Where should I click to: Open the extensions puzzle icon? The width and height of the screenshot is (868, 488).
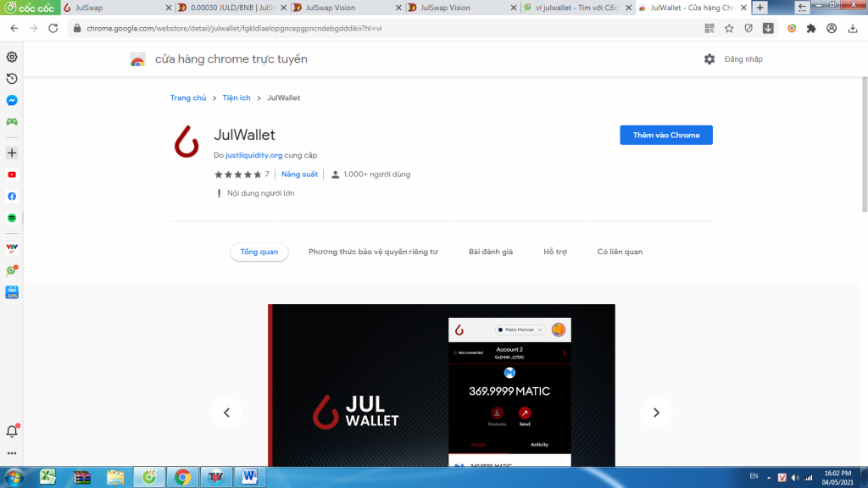(x=811, y=28)
